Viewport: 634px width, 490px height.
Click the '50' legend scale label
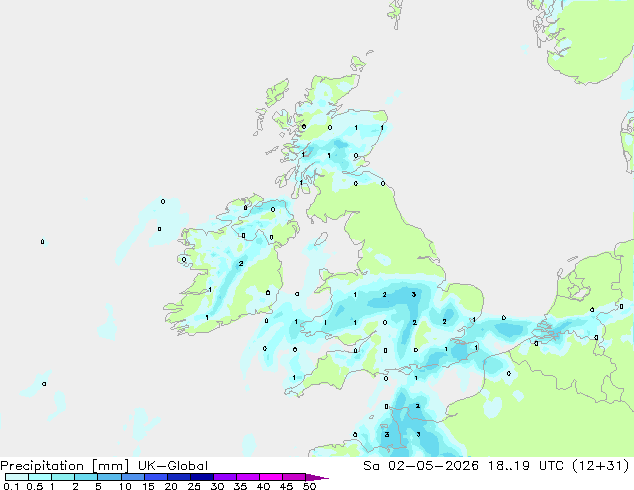[x=310, y=486]
